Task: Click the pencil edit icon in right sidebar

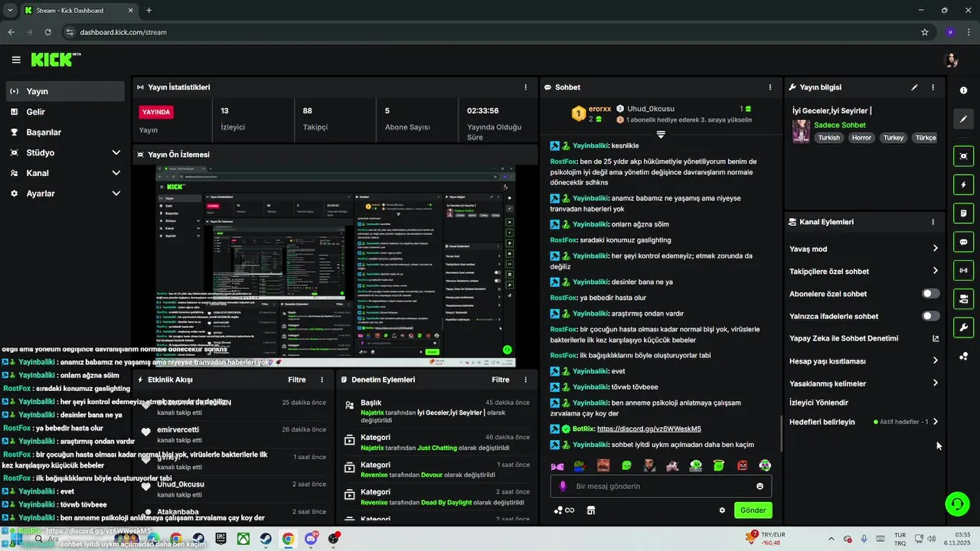Action: click(x=963, y=119)
